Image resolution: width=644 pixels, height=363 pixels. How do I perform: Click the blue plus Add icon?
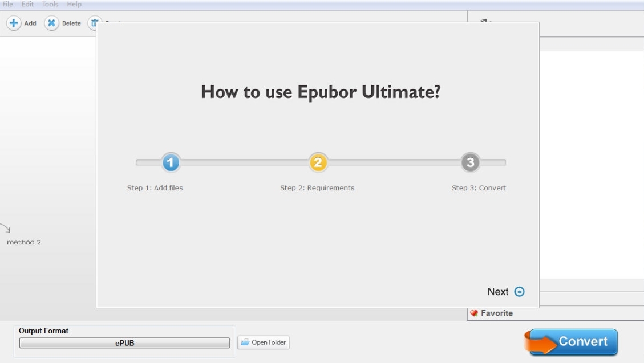[14, 23]
